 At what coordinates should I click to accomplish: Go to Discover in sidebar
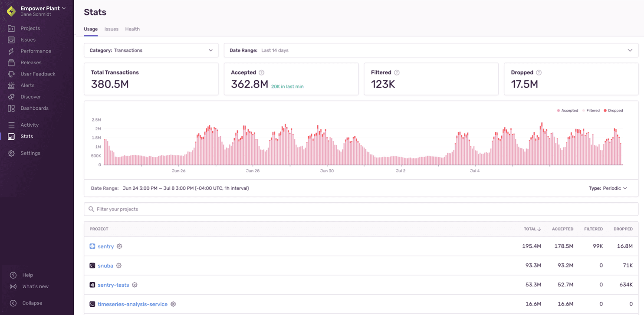[x=31, y=97]
